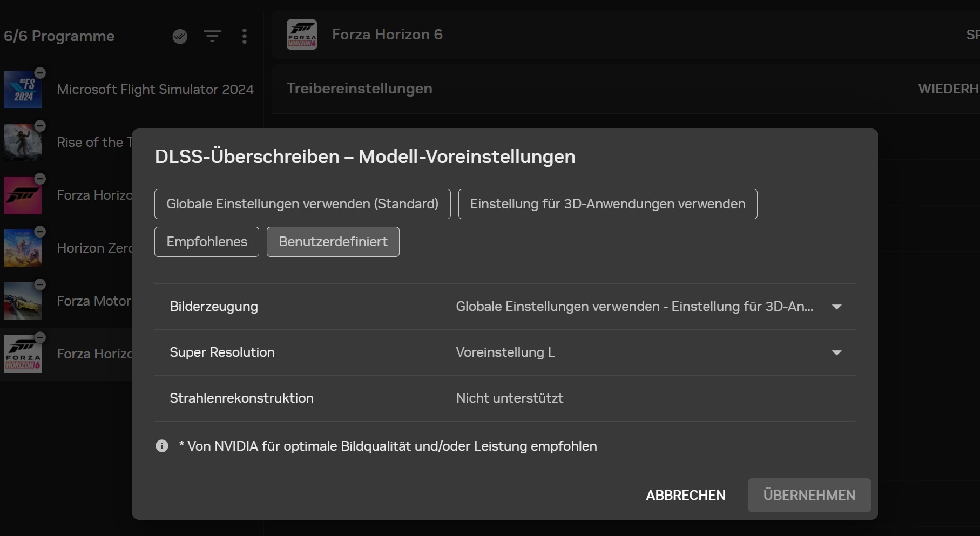Select Rise of the T... entry in program list
The width and height of the screenshot is (980, 536).
click(94, 143)
